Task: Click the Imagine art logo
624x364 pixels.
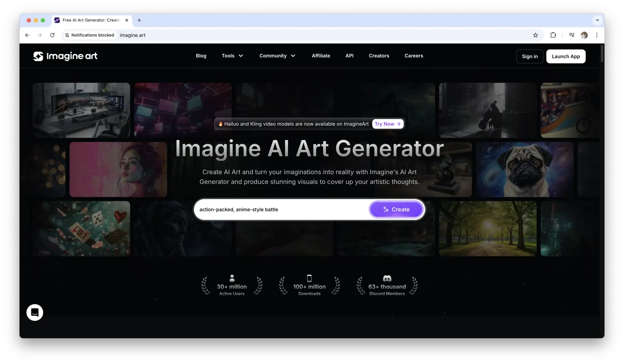Action: coord(65,56)
